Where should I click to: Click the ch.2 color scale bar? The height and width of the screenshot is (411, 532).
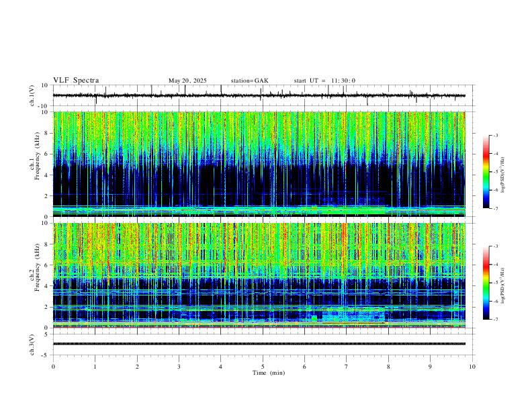tap(486, 283)
